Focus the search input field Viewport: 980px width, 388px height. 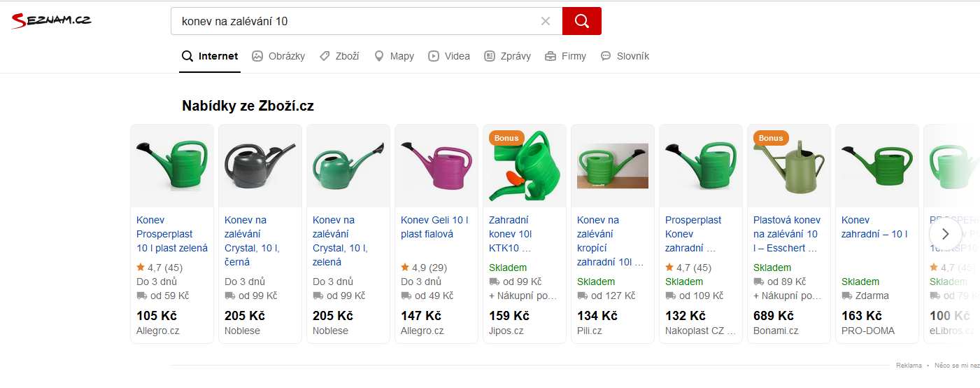(357, 21)
